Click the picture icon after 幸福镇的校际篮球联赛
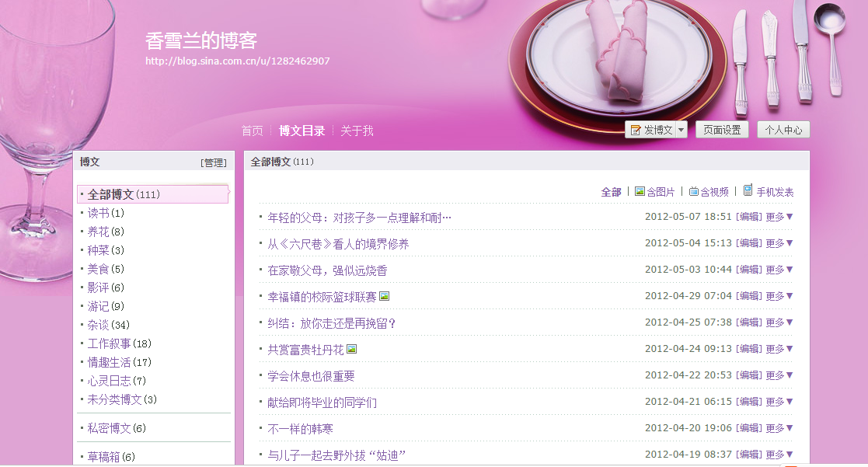 [x=384, y=296]
